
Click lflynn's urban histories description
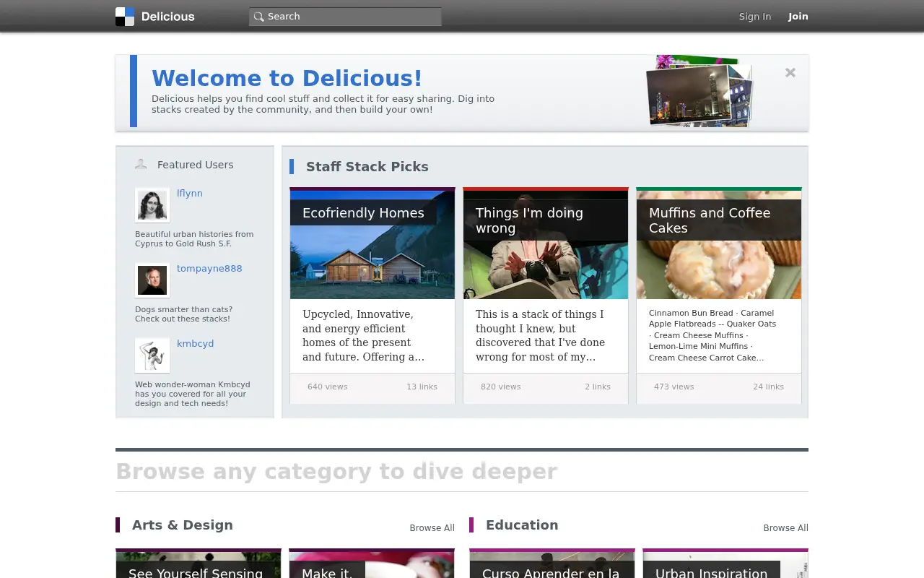[x=194, y=239]
